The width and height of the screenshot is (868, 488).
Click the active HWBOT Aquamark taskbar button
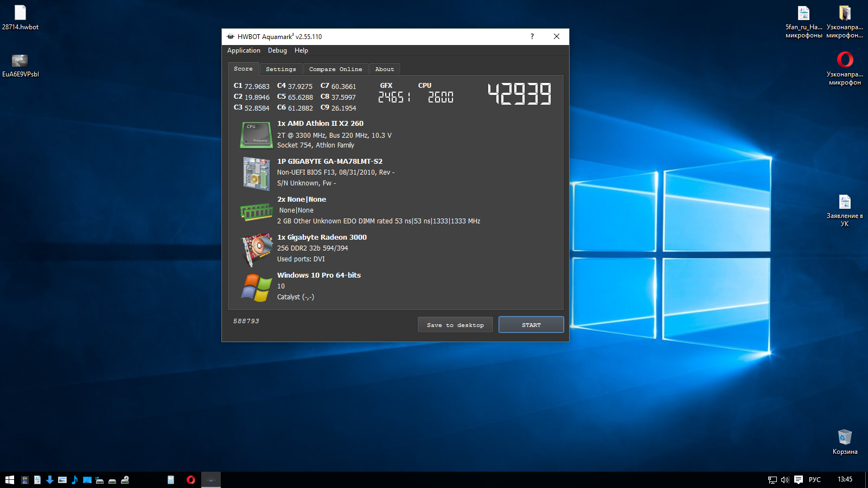tap(211, 480)
